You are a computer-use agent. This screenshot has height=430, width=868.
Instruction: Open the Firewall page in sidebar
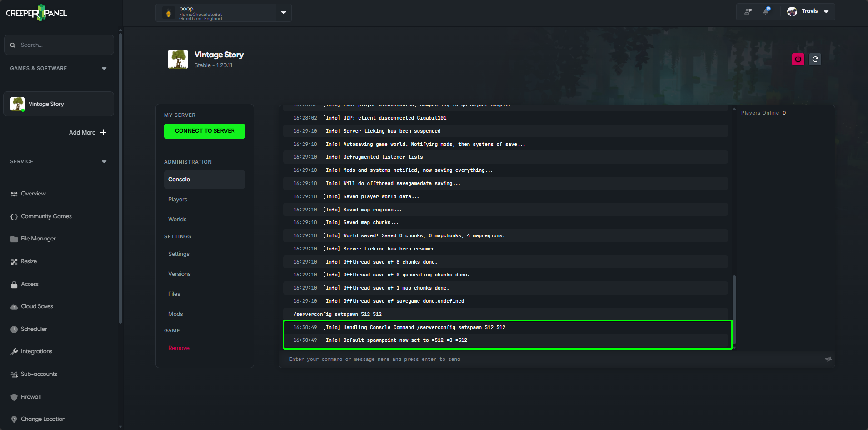[x=31, y=397]
